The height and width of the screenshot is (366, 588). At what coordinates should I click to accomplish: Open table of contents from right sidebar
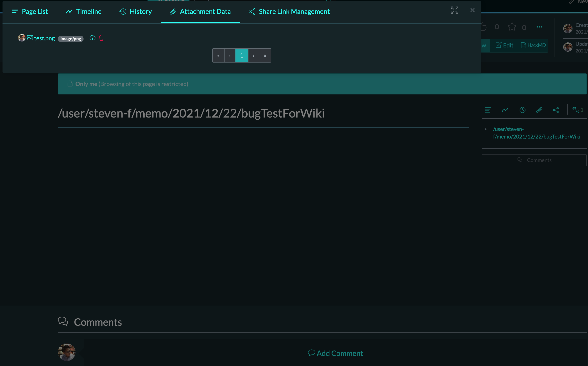487,110
